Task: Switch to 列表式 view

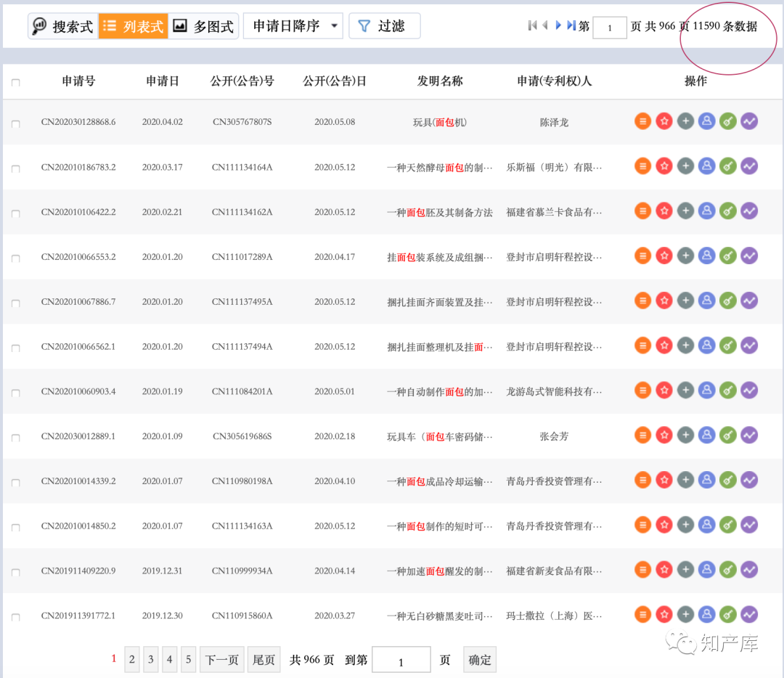Action: pos(133,26)
